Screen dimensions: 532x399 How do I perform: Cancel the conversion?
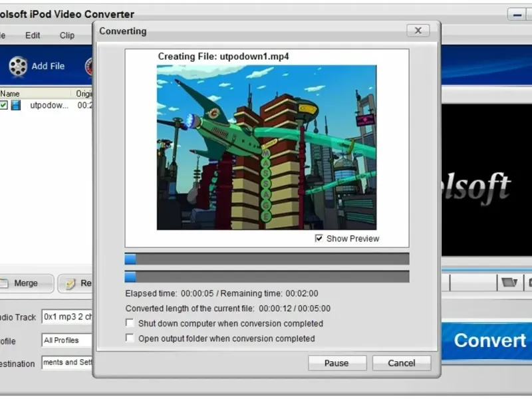[402, 363]
